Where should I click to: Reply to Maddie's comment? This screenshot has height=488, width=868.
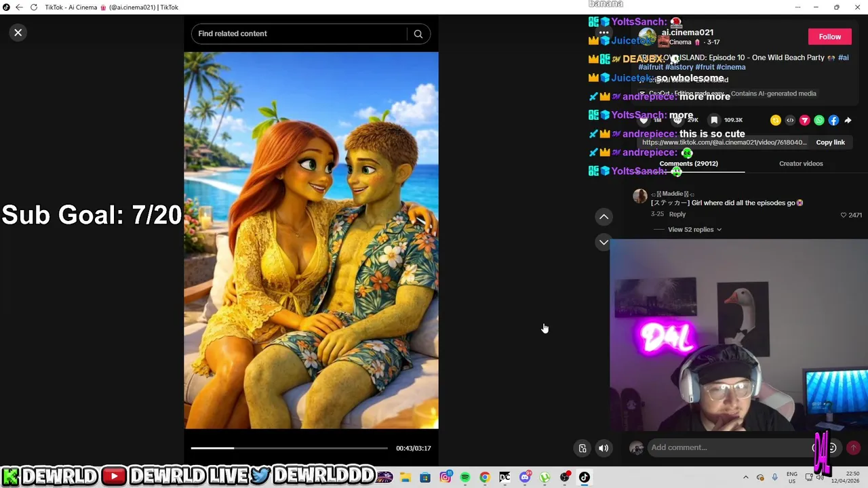pos(677,214)
